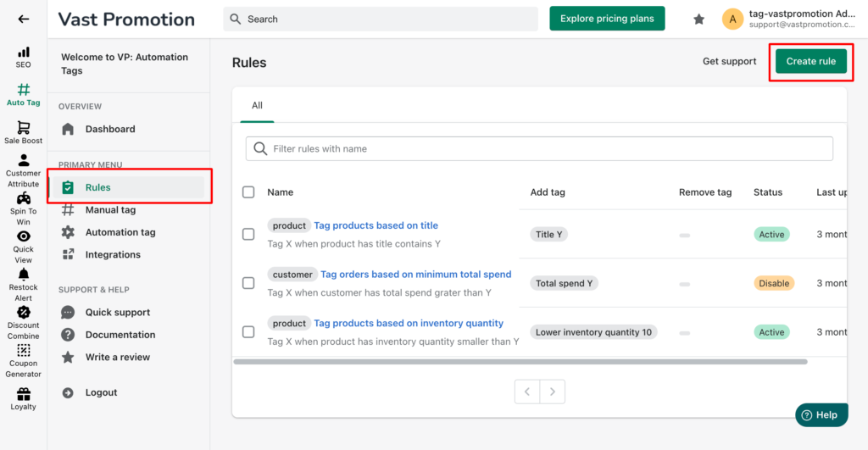
Task: Check the 'Tag products based on inventory quantity' row
Action: [x=248, y=331]
